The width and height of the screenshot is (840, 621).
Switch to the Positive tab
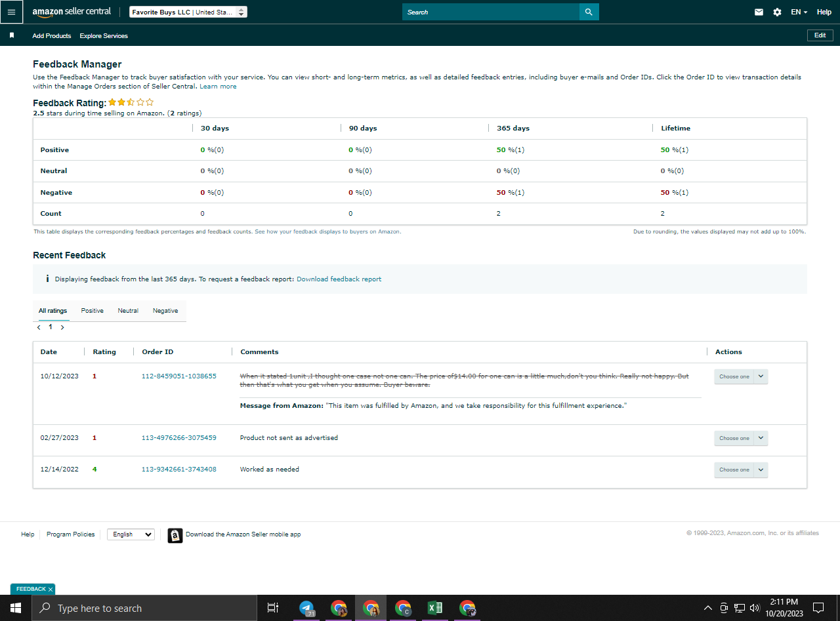[92, 311]
